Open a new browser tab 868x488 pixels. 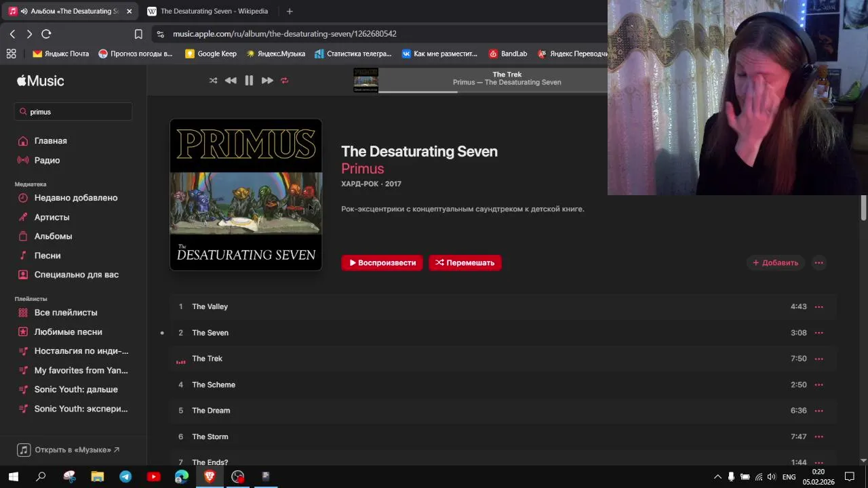(x=290, y=11)
